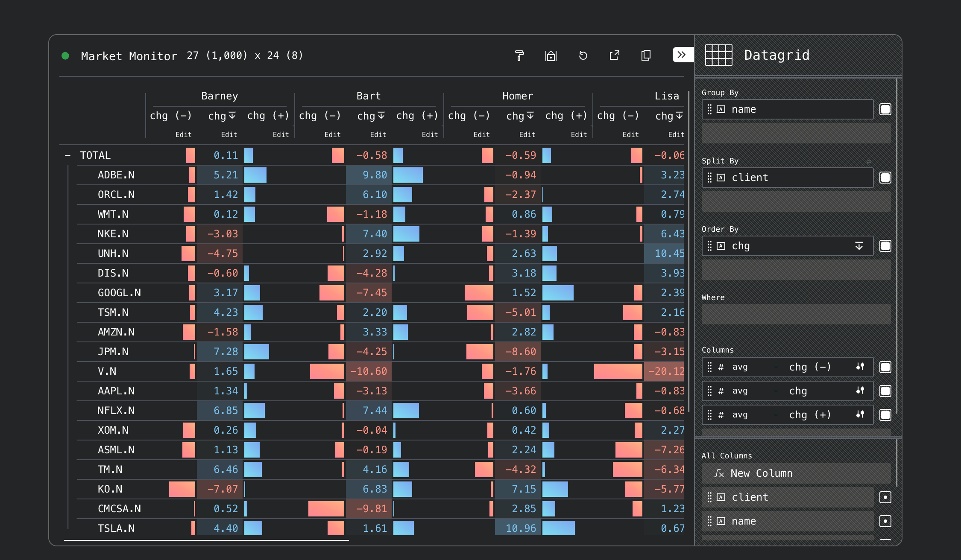Uncheck the chg (-) column checkbox

[x=885, y=367]
